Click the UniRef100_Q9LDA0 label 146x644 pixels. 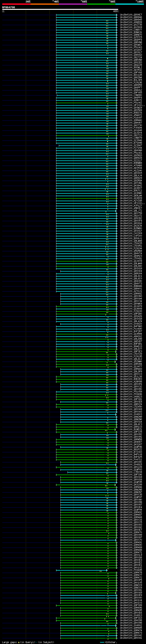pos(131,266)
